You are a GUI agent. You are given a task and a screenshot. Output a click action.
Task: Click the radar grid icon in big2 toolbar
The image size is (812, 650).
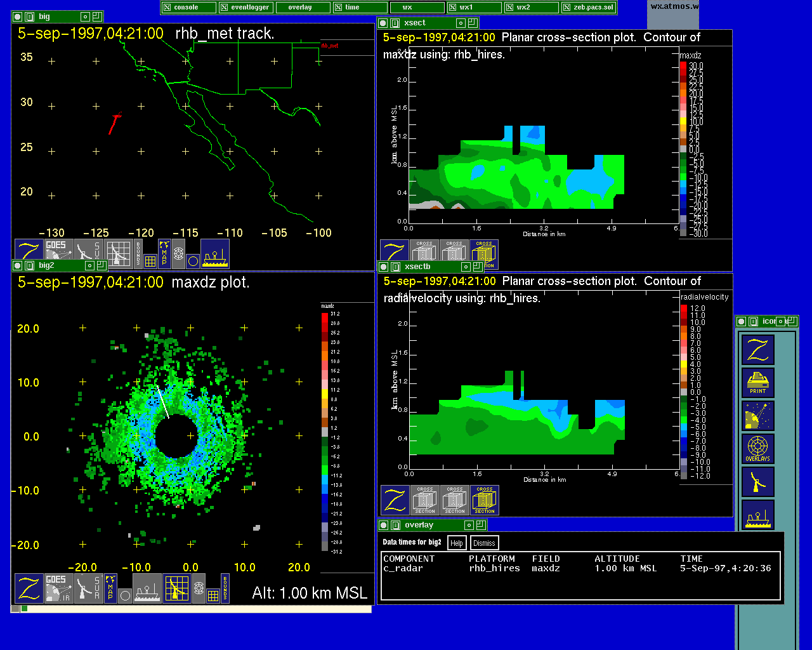point(177,588)
